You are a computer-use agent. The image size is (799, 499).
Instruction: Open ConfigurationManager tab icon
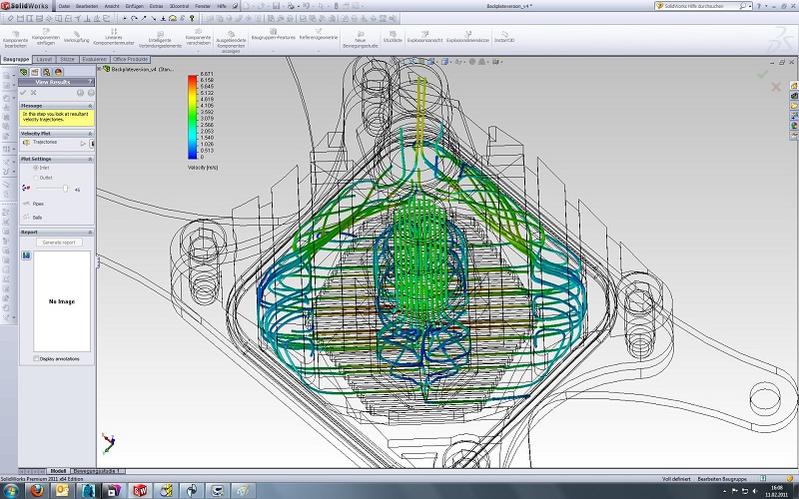[x=46, y=72]
